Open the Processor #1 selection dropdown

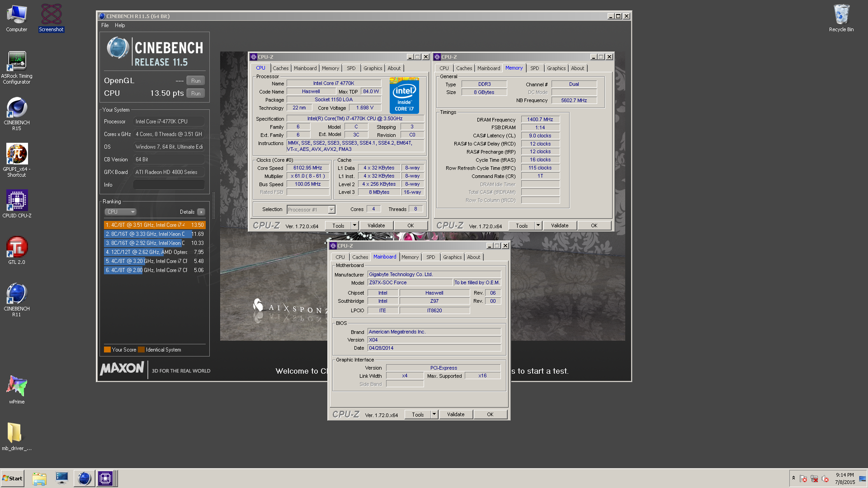pyautogui.click(x=311, y=210)
